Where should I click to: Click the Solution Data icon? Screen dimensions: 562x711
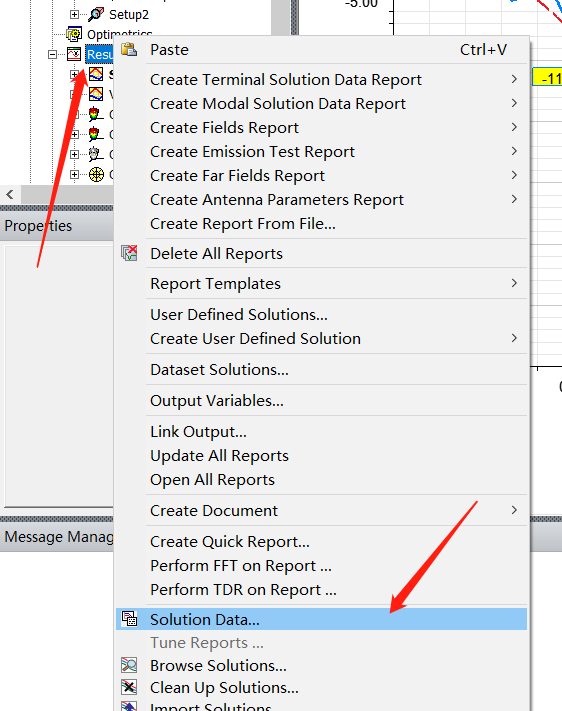point(129,619)
